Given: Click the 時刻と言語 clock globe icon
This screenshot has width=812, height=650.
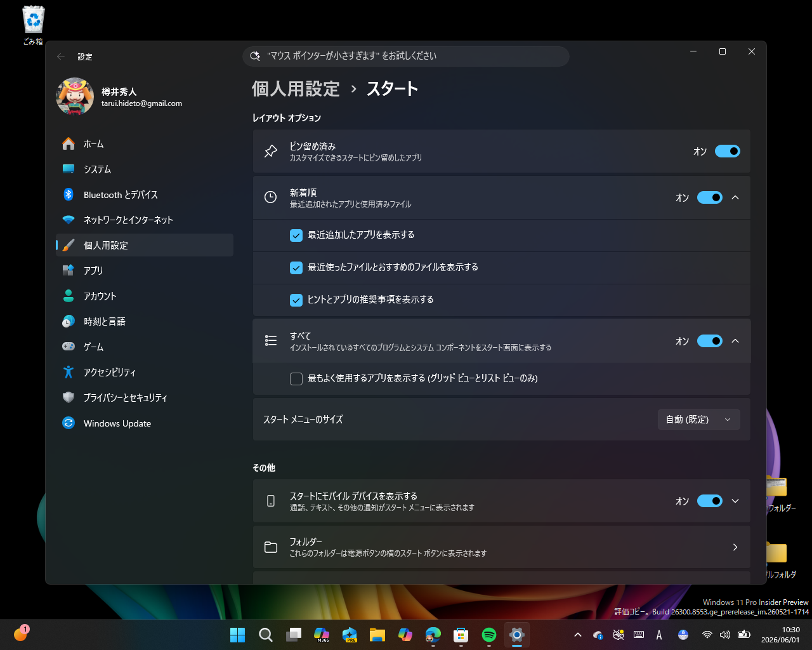Looking at the screenshot, I should tap(69, 321).
